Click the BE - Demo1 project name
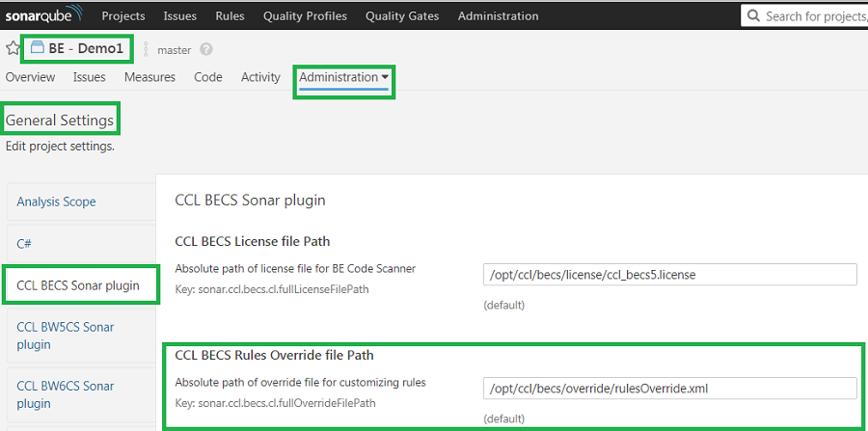This screenshot has width=868, height=431. (x=86, y=48)
